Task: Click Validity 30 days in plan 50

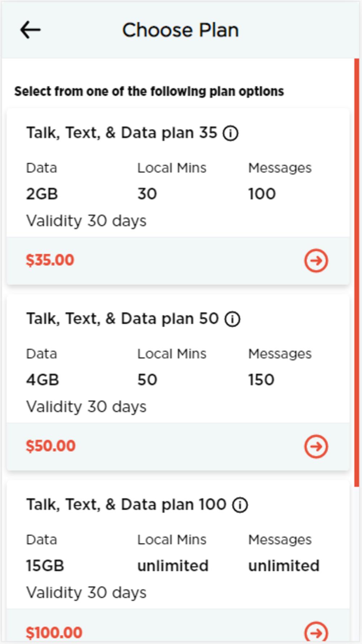Action: point(86,407)
